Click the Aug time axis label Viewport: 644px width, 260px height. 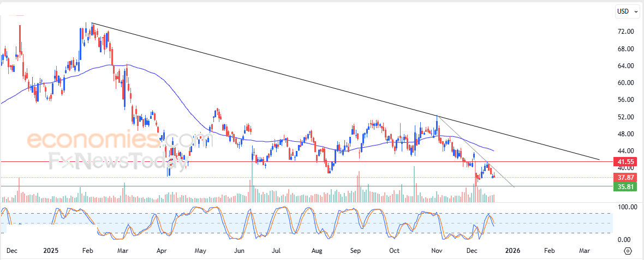pos(316,250)
